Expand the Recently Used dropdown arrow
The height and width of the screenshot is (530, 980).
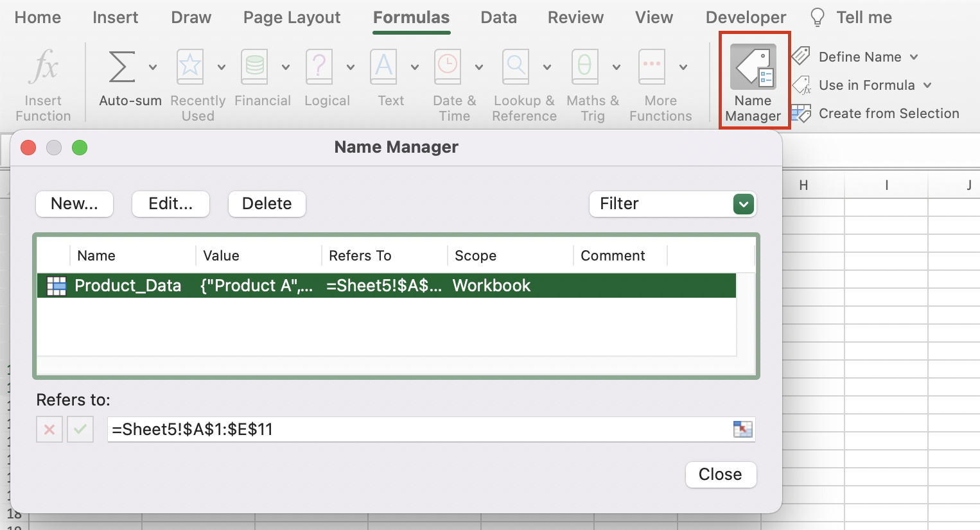point(222,67)
